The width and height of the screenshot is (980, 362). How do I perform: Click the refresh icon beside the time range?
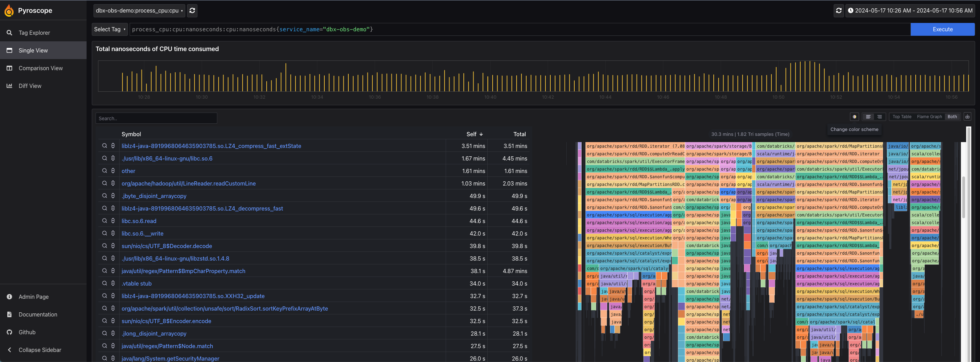[x=839, y=11]
